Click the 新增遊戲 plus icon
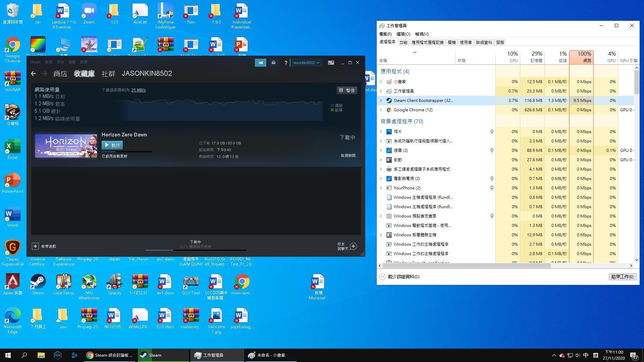 35,246
